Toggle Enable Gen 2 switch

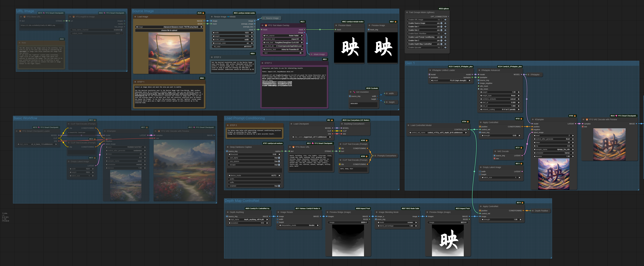(x=441, y=30)
